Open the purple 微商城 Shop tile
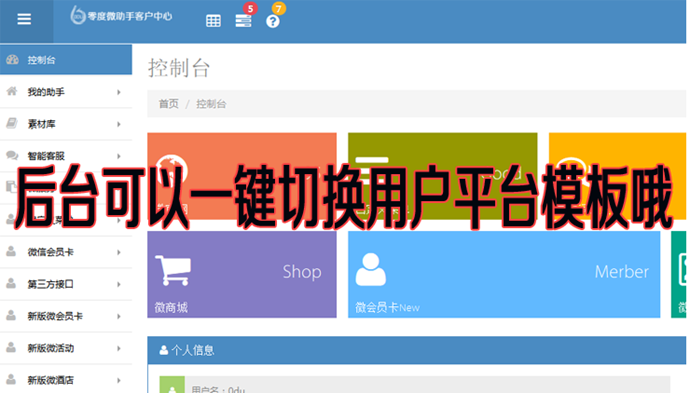The height and width of the screenshot is (393, 690). 242,274
